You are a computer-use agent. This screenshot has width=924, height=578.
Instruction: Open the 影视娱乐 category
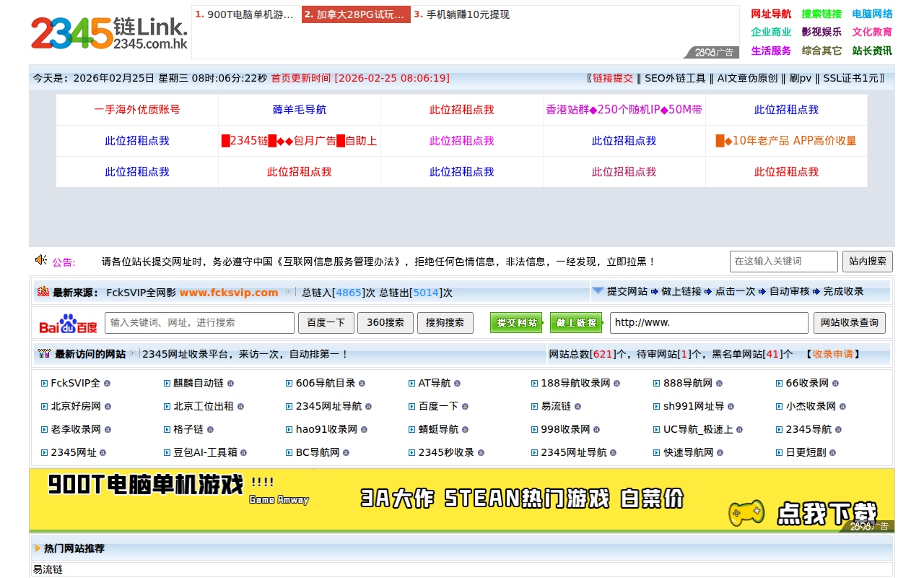click(821, 32)
